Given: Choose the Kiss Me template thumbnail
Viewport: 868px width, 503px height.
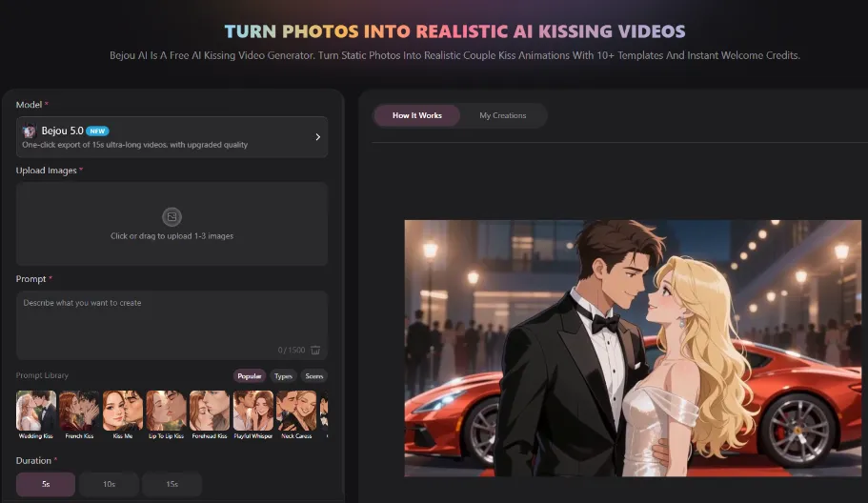Looking at the screenshot, I should click(x=122, y=411).
